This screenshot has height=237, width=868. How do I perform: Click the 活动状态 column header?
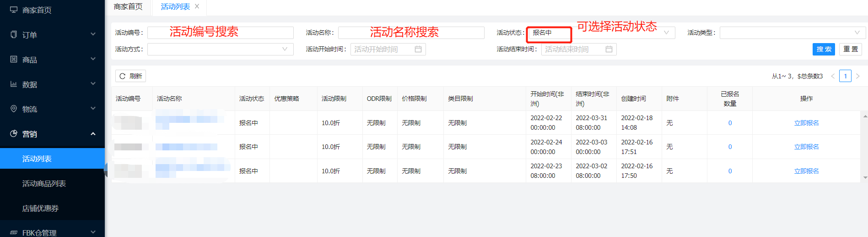[x=252, y=99]
